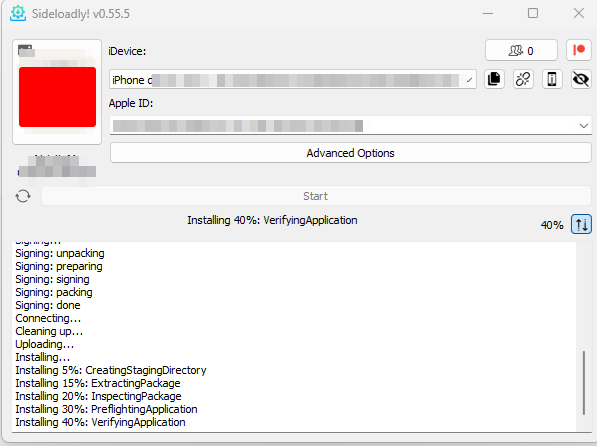Open the users counter button showing 0

(521, 50)
